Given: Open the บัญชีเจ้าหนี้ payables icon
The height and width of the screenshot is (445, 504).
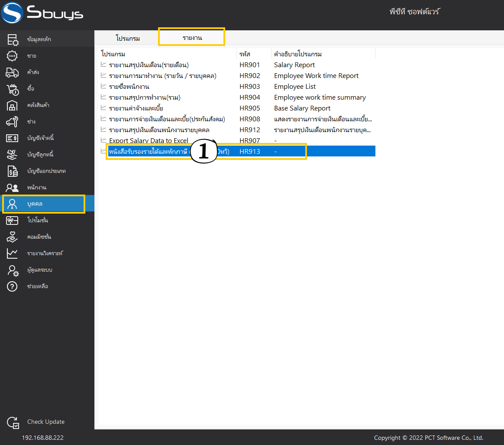Looking at the screenshot, I should point(12,138).
